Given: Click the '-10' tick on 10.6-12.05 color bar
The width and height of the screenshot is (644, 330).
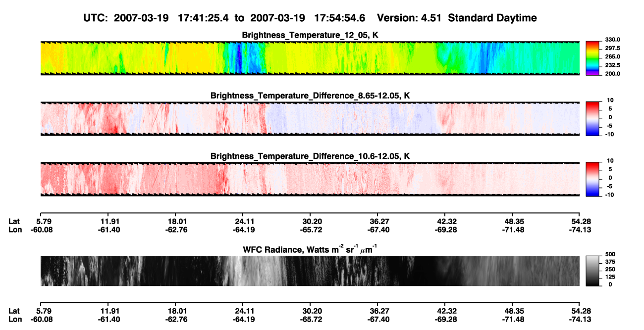Looking at the screenshot, I should (x=609, y=194).
